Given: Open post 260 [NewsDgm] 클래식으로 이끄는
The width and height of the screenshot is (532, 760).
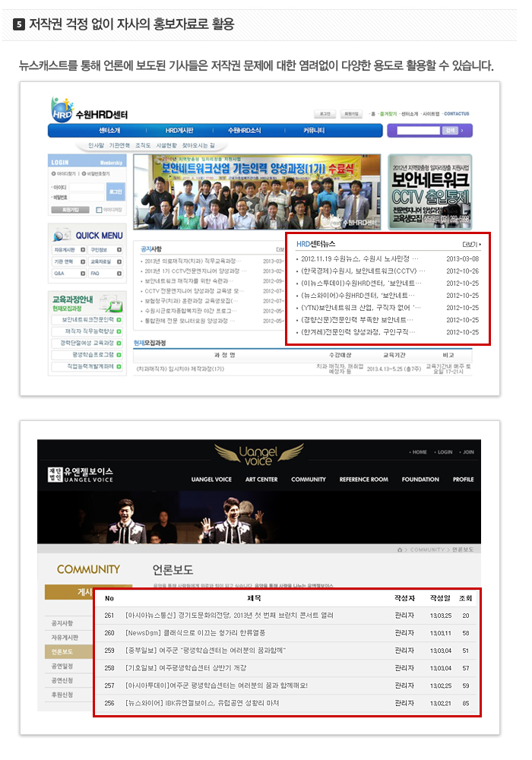Looking at the screenshot, I should coord(195,633).
